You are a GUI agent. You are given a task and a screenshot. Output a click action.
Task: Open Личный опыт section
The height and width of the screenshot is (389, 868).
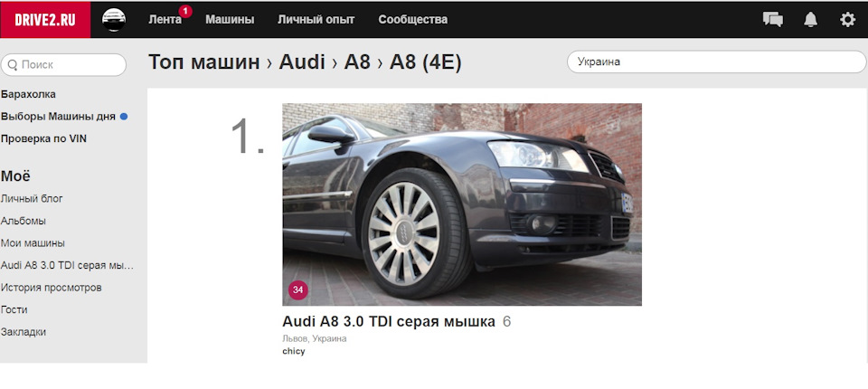coord(316,20)
